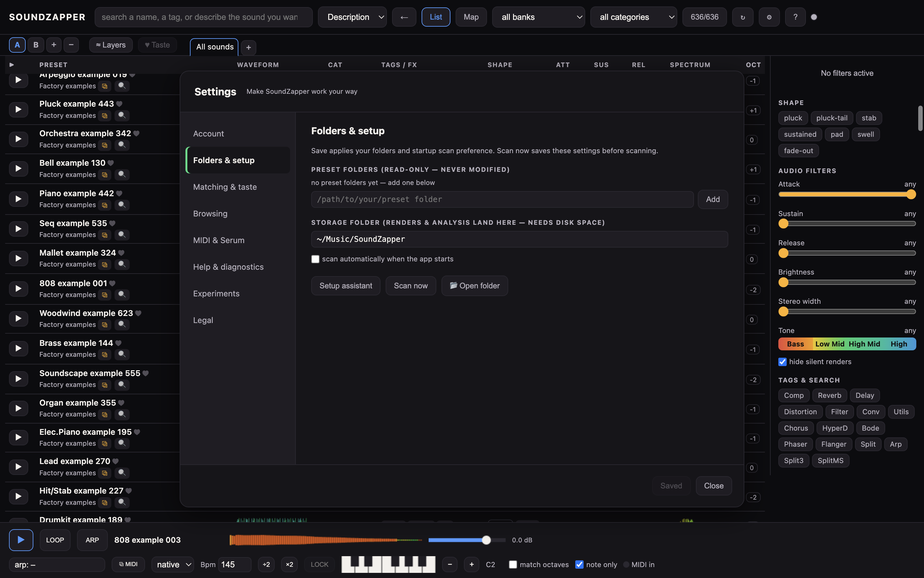Image resolution: width=924 pixels, height=578 pixels.
Task: Enable the match octaves checkbox
Action: 513,565
